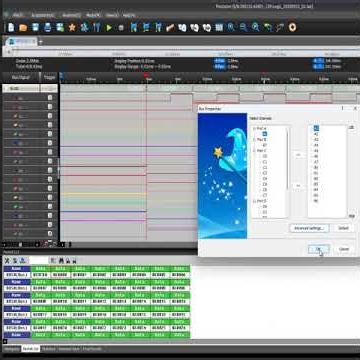Image resolution: width=360 pixels, height=360 pixels.
Task: Click the green curved undo arrow icon
Action: (x=268, y=27)
